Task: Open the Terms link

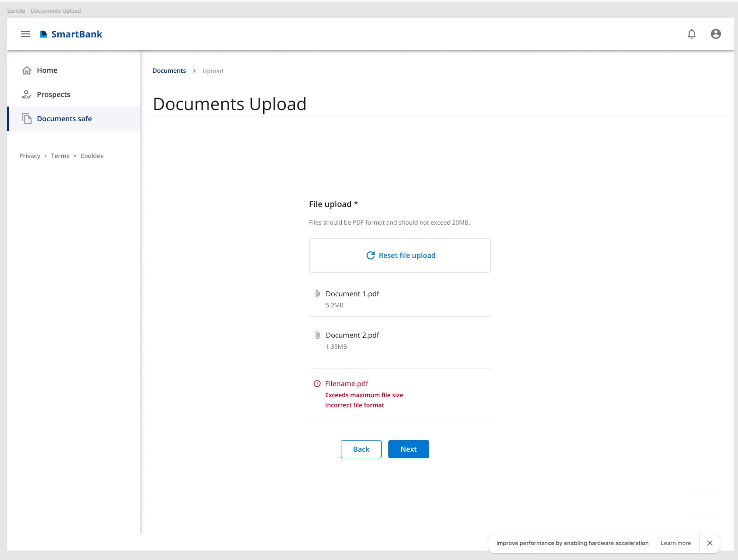Action: 60,156
